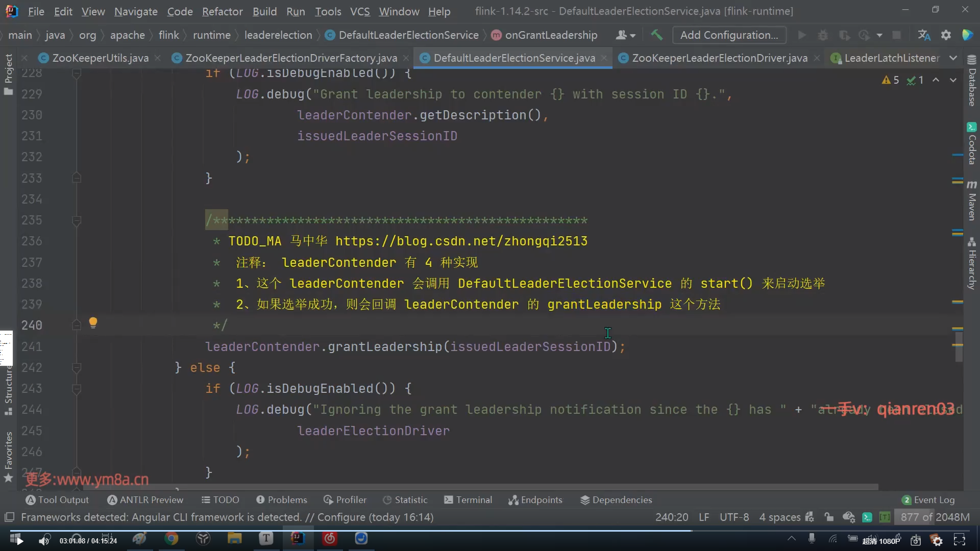Open the Refactor menu

(222, 11)
